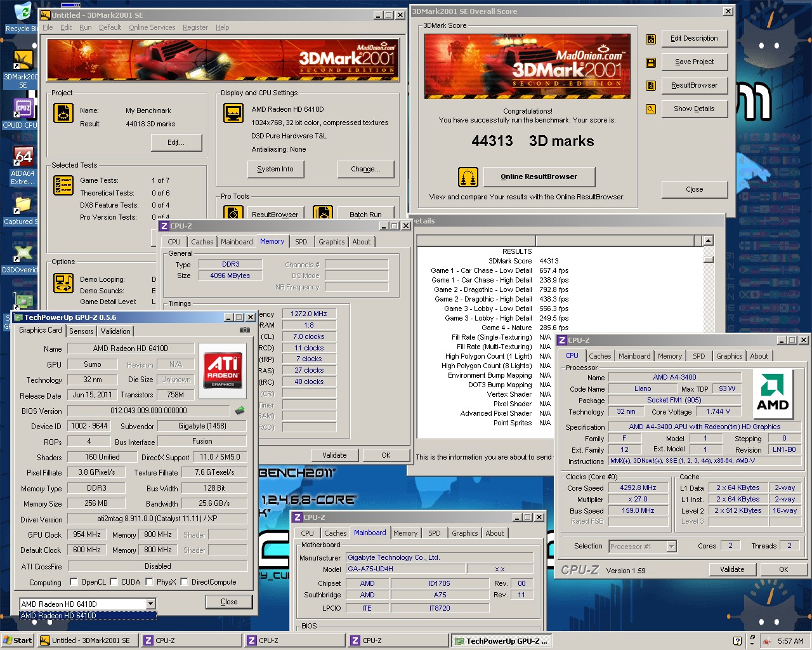
Task: Open the Windows Start menu
Action: 17,640
